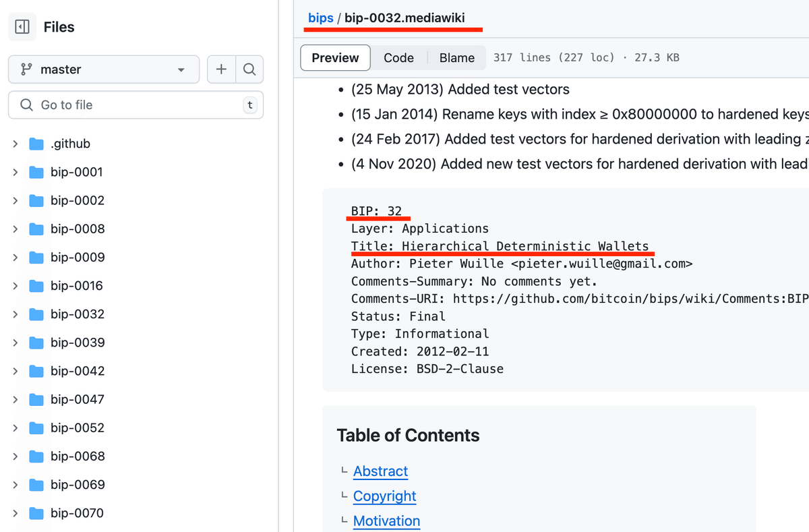Expand the bip-0002 folder chevron
Screen dimensions: 809x532
click(x=15, y=200)
